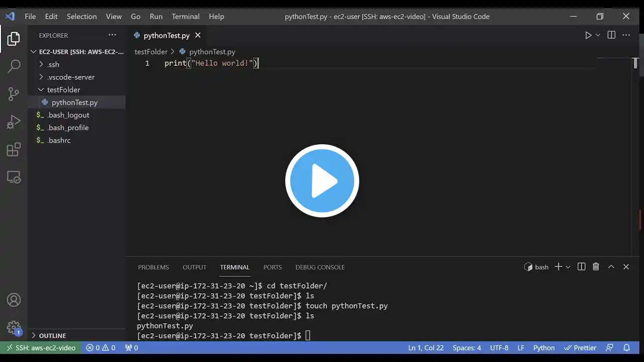The height and width of the screenshot is (362, 644).
Task: Open the .bash_profile file
Action: pos(76,128)
